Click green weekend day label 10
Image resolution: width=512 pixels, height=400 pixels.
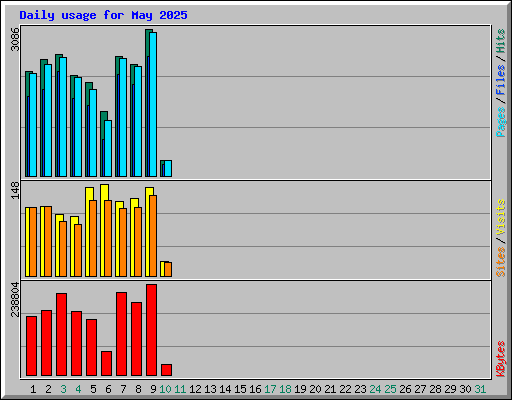(x=165, y=389)
